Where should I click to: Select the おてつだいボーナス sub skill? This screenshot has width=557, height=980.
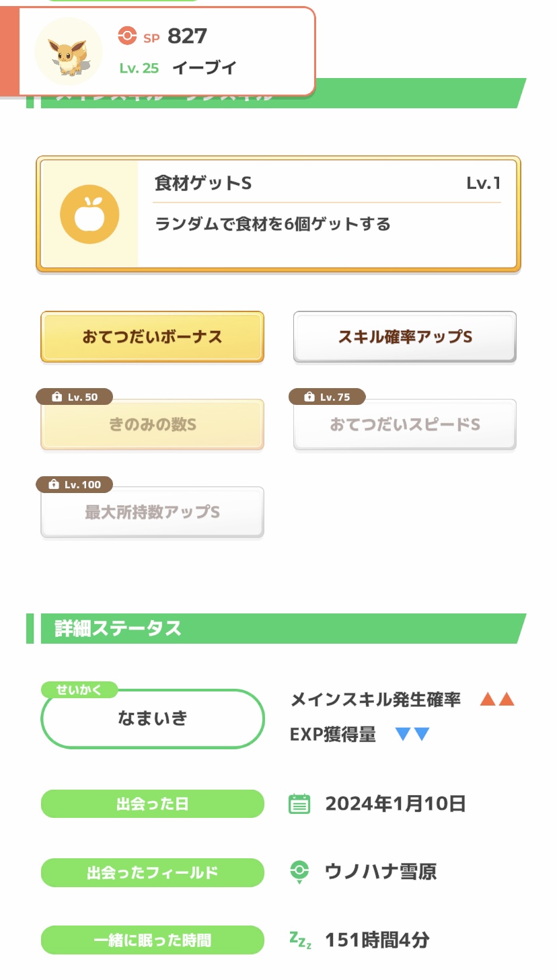[x=152, y=337]
